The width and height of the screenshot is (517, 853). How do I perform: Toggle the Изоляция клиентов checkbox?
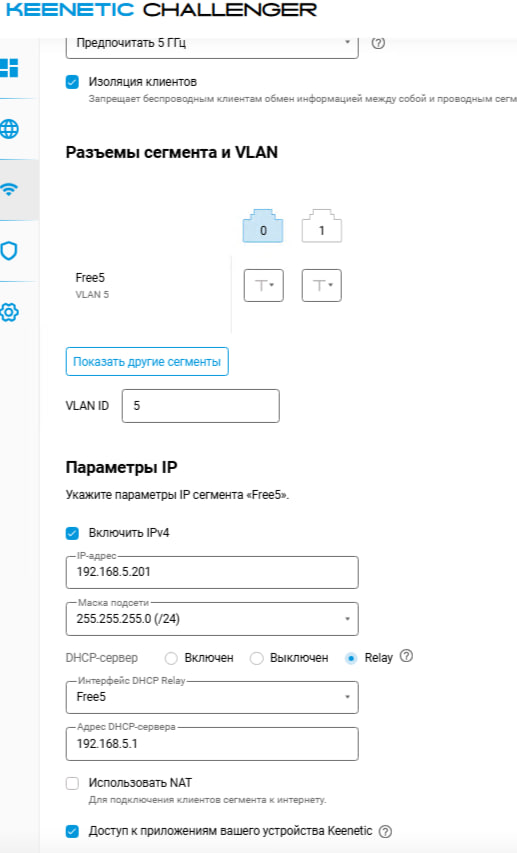coord(72,82)
